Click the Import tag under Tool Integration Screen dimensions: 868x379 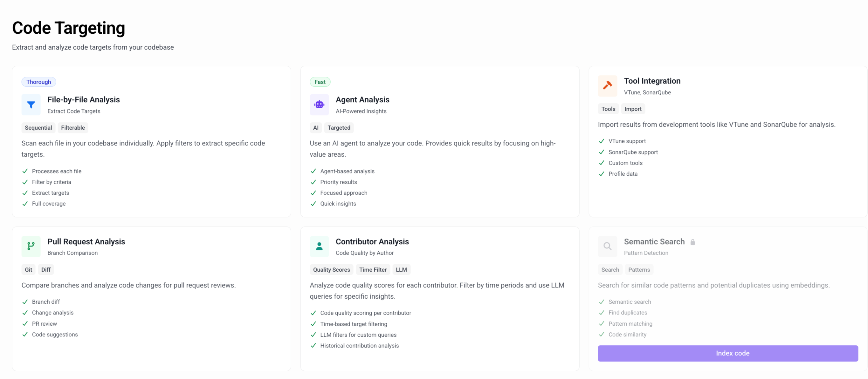[632, 109]
